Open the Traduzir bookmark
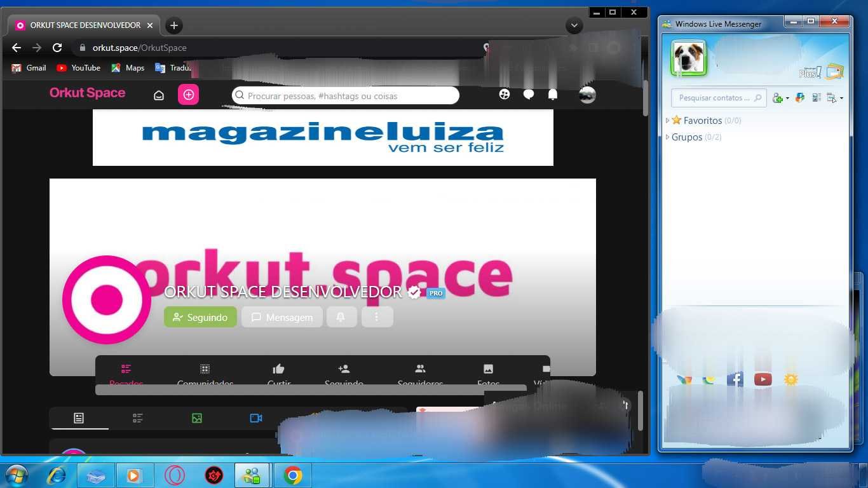The image size is (868, 488). click(173, 68)
